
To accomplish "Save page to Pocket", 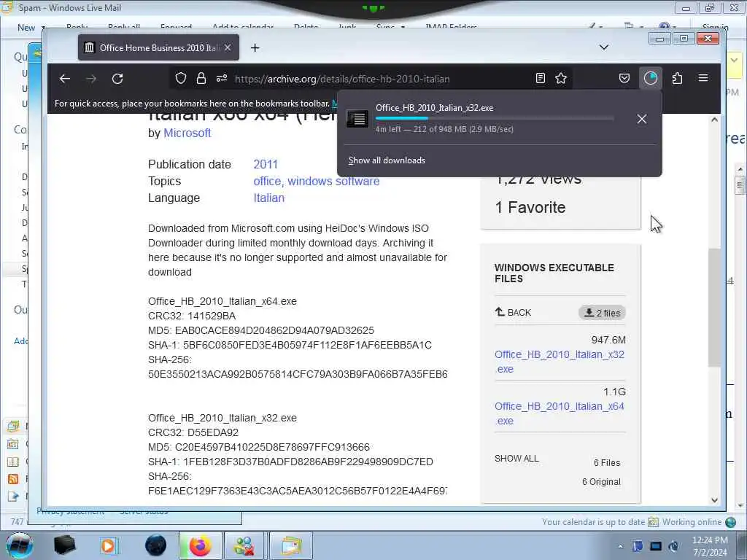I will click(x=624, y=78).
